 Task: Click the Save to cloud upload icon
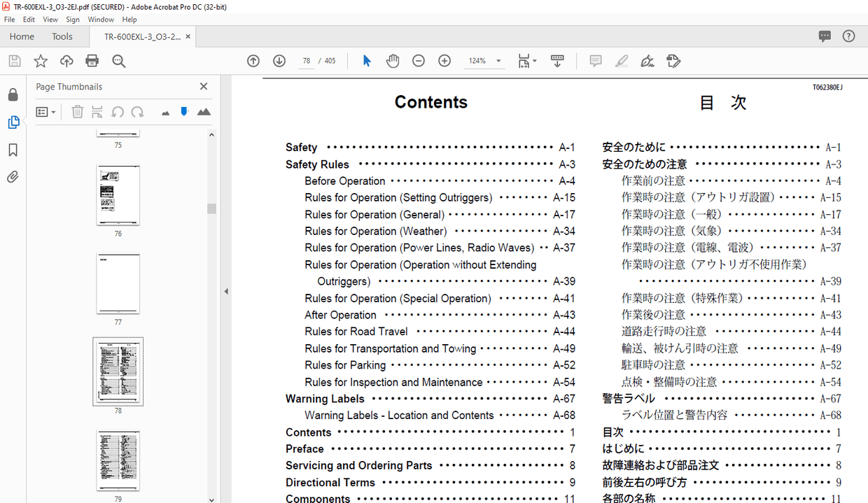click(x=66, y=62)
